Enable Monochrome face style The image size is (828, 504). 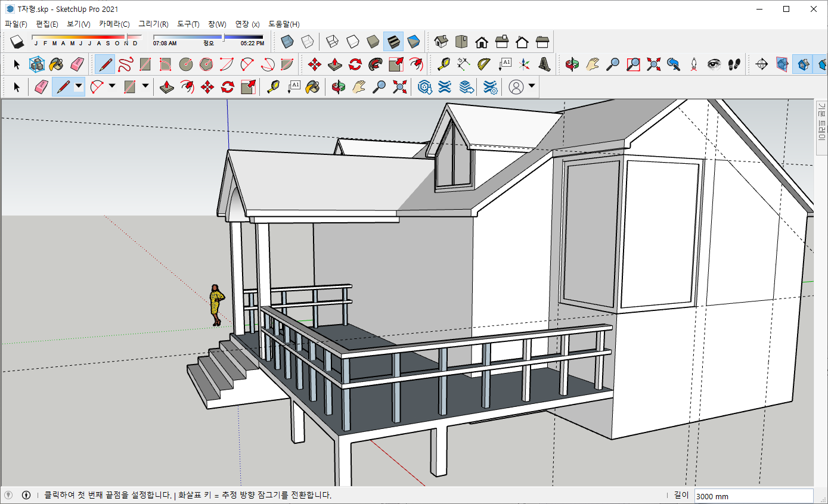[413, 42]
